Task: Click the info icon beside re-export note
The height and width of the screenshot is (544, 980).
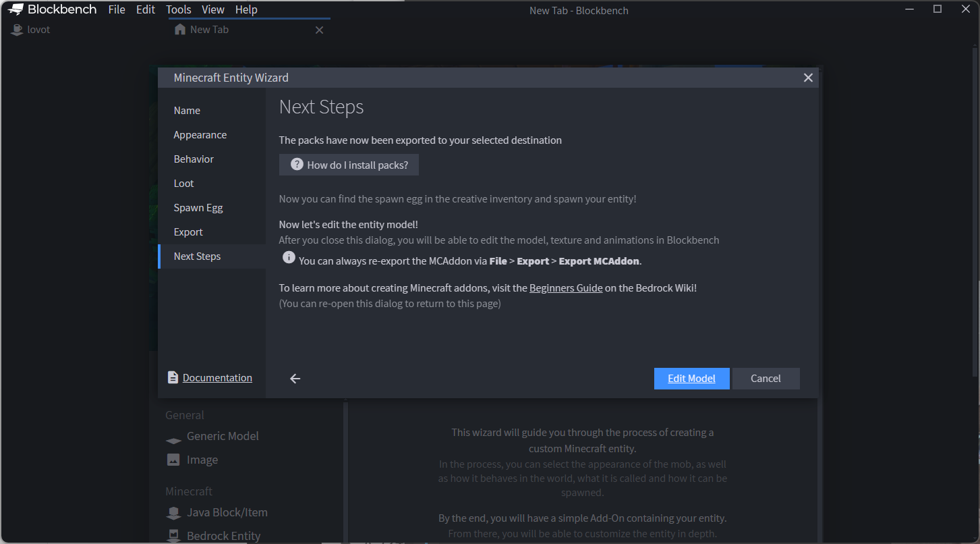Action: point(289,258)
